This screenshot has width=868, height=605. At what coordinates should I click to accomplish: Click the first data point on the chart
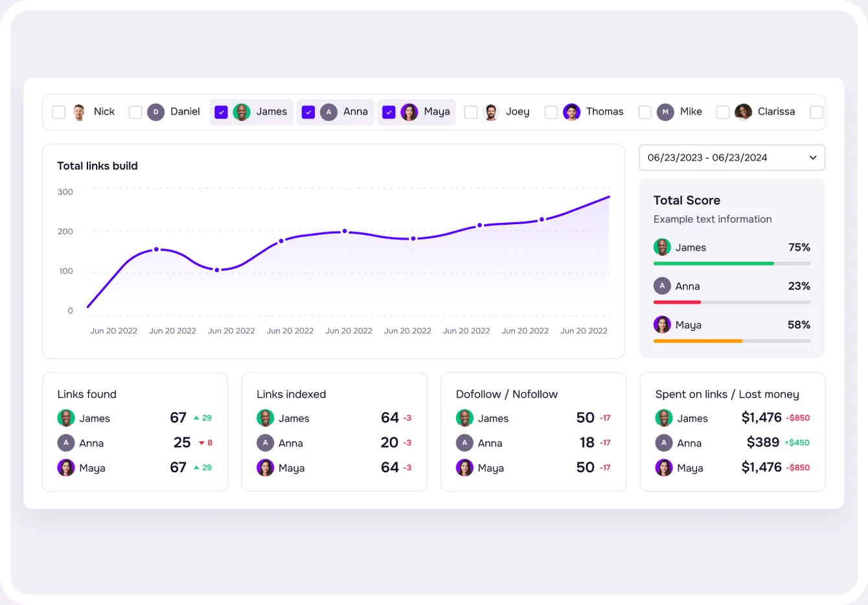click(x=156, y=249)
